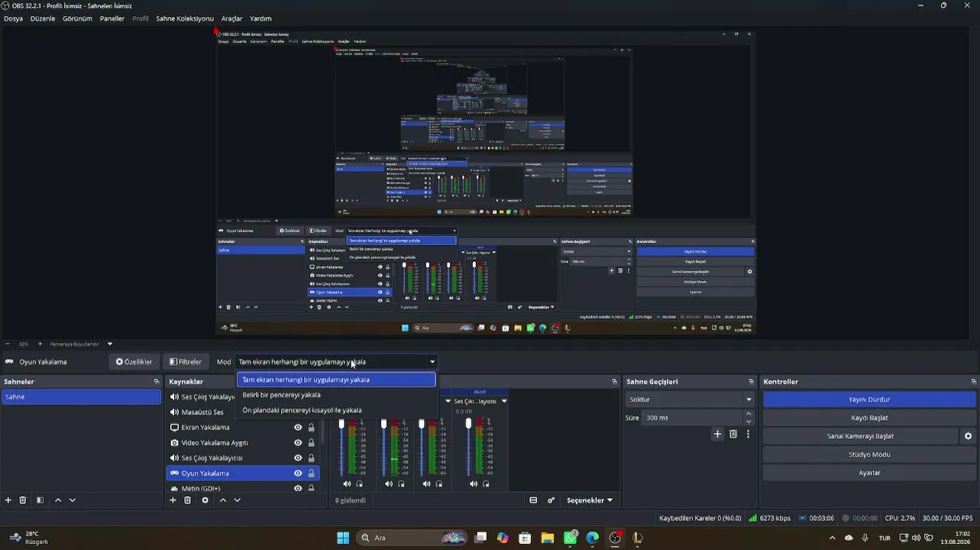Image resolution: width=980 pixels, height=550 pixels.
Task: Open source properties via Özellikler gear button
Action: 134,362
